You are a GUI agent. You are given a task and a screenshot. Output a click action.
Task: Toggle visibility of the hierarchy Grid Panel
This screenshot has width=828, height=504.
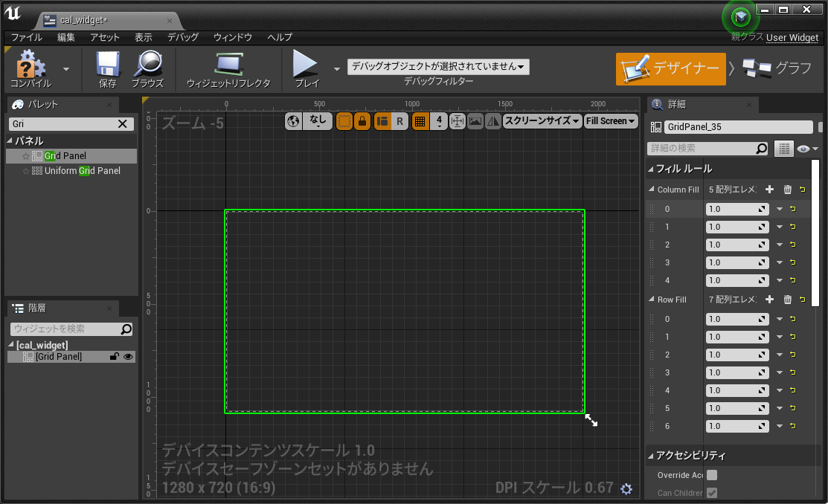(x=128, y=357)
